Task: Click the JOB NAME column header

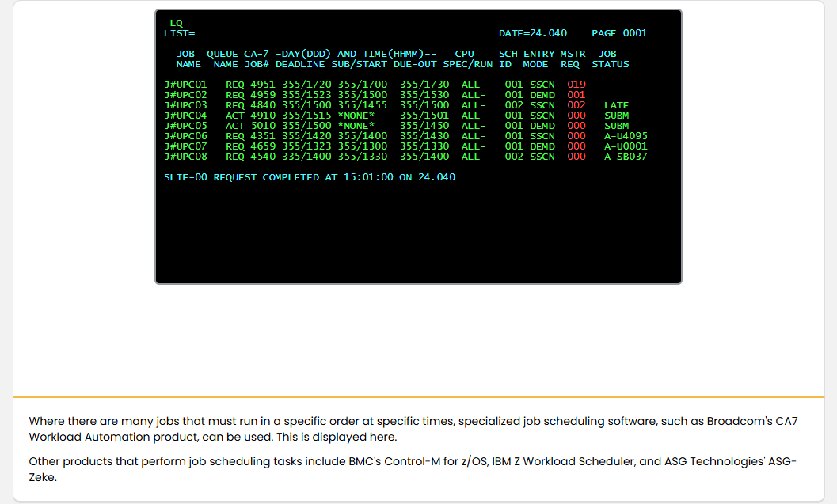Action: click(x=188, y=59)
